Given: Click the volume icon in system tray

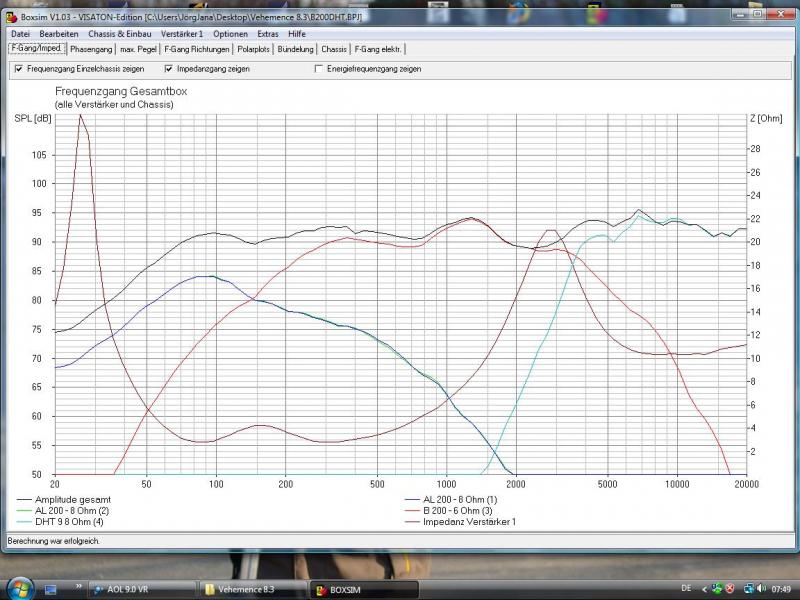Looking at the screenshot, I should point(761,589).
